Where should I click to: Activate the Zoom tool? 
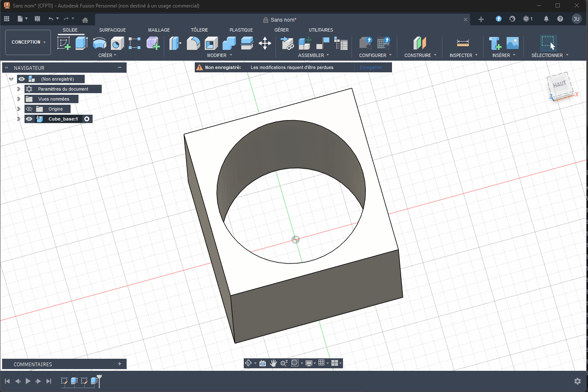click(x=284, y=363)
